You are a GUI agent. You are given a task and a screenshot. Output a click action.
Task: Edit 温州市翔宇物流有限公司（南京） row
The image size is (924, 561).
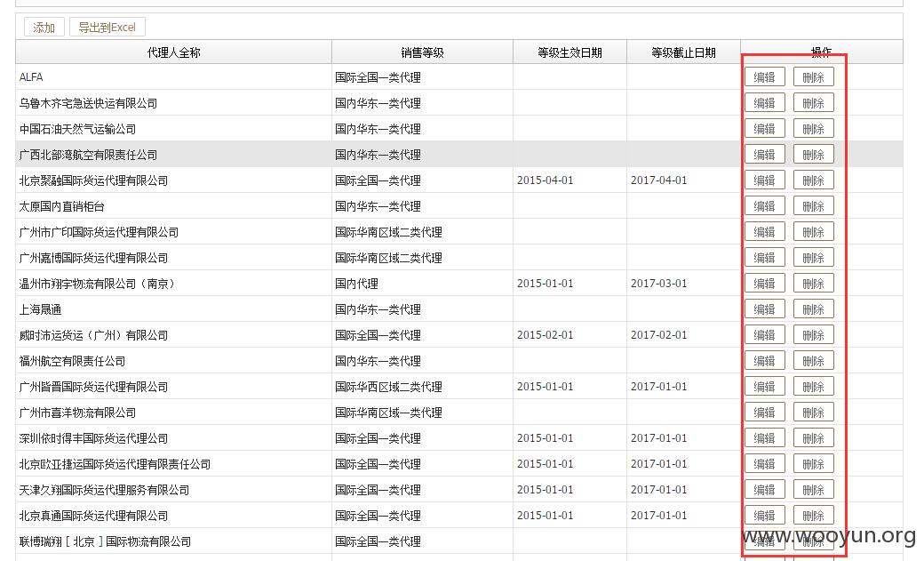tap(764, 284)
